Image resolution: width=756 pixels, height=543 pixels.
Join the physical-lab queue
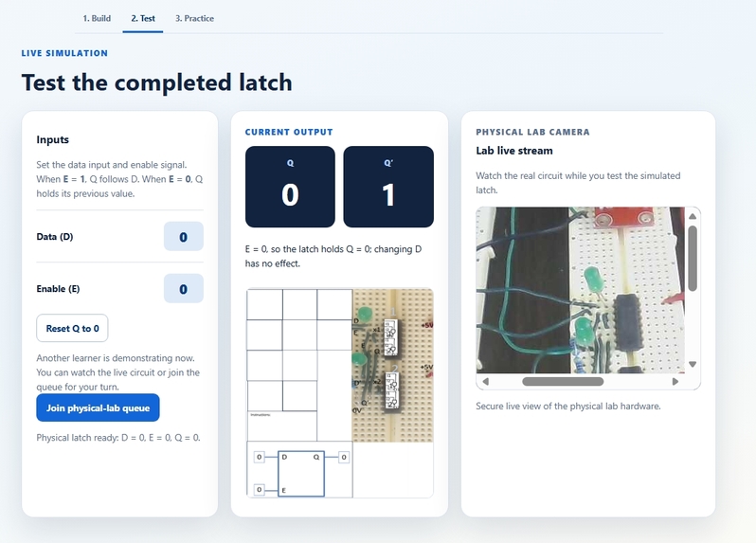click(x=98, y=407)
